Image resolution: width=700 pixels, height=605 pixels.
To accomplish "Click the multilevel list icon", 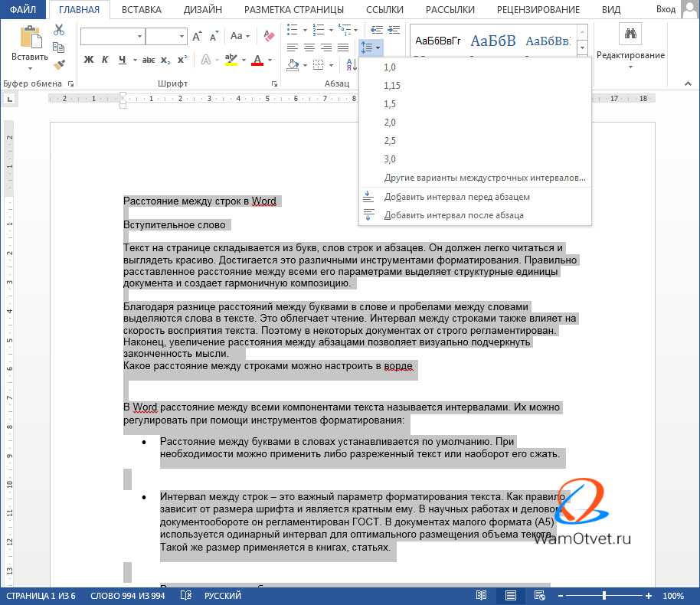I will [x=344, y=30].
